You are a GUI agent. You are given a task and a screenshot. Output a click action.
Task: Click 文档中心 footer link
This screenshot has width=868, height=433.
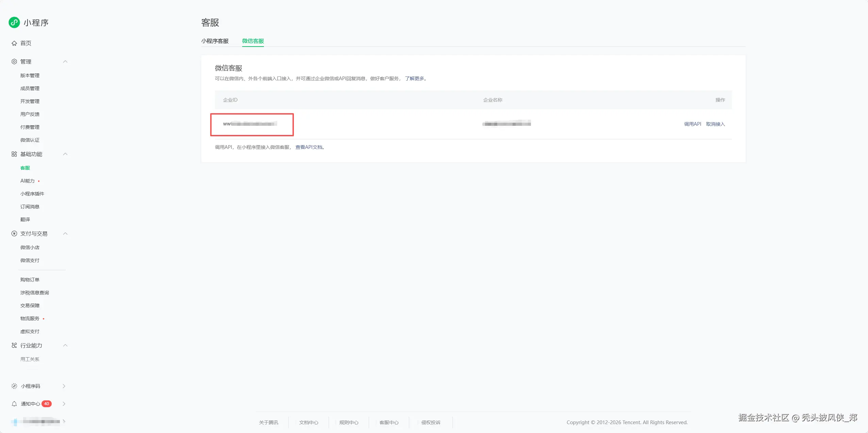(309, 422)
